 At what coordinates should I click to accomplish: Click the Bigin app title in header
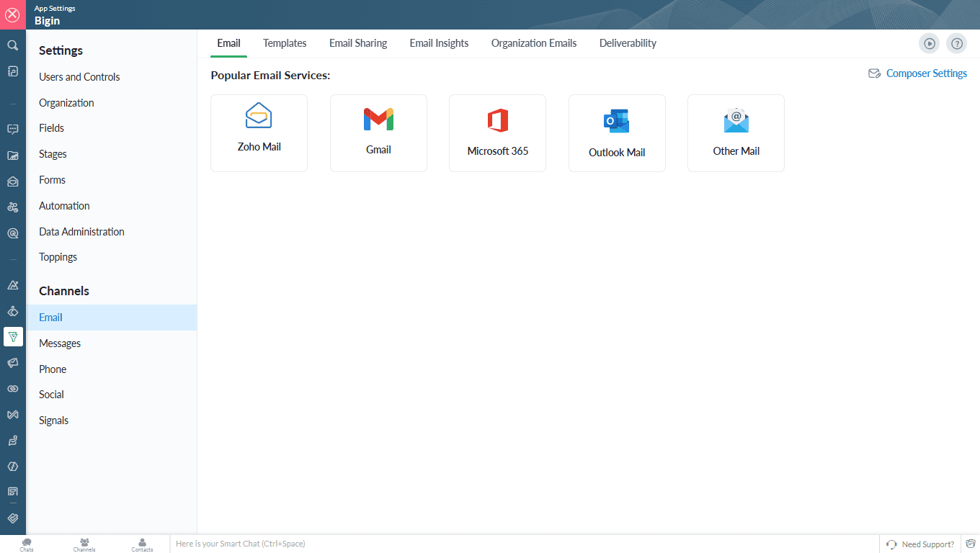[x=48, y=21]
